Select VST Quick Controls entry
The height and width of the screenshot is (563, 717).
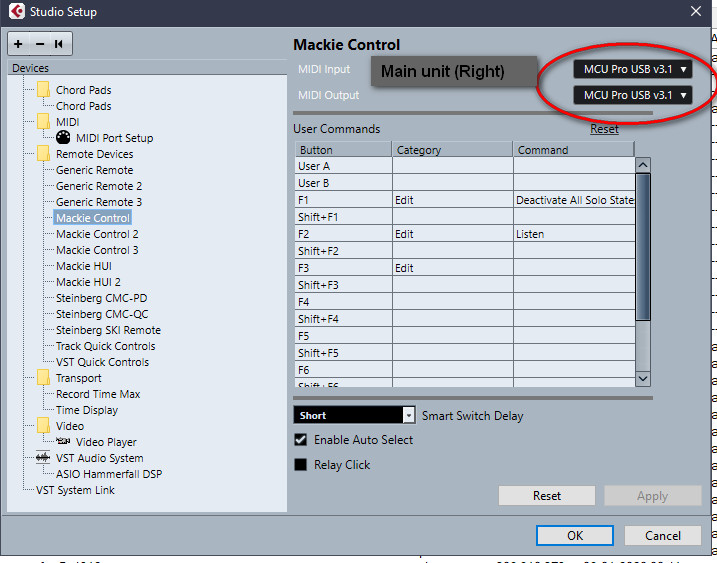tap(102, 362)
